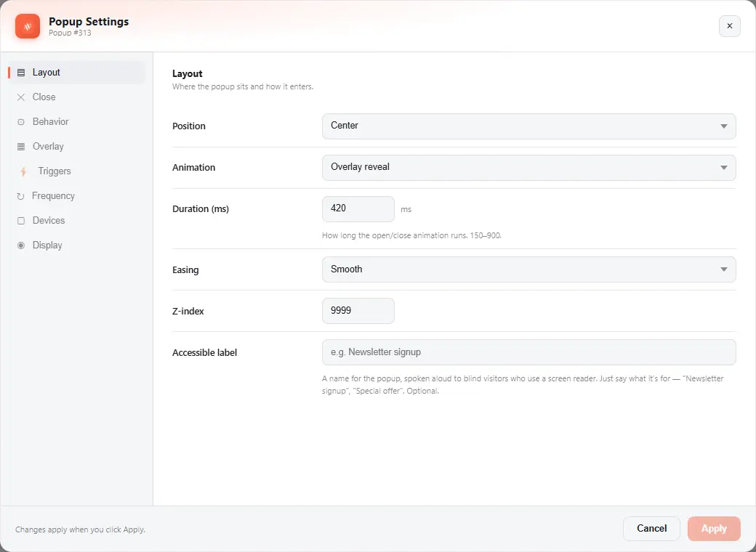
Task: Click 'Changes apply when you click Apply' note
Action: (x=80, y=529)
